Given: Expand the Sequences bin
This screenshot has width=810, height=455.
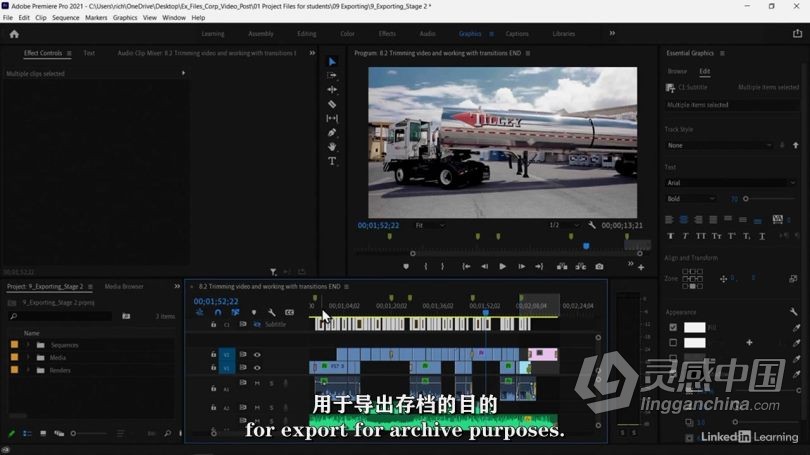Looking at the screenshot, I should click(28, 345).
